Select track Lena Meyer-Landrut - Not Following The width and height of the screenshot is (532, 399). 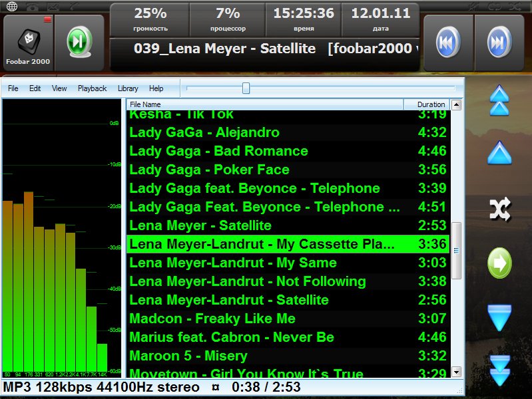(288, 281)
